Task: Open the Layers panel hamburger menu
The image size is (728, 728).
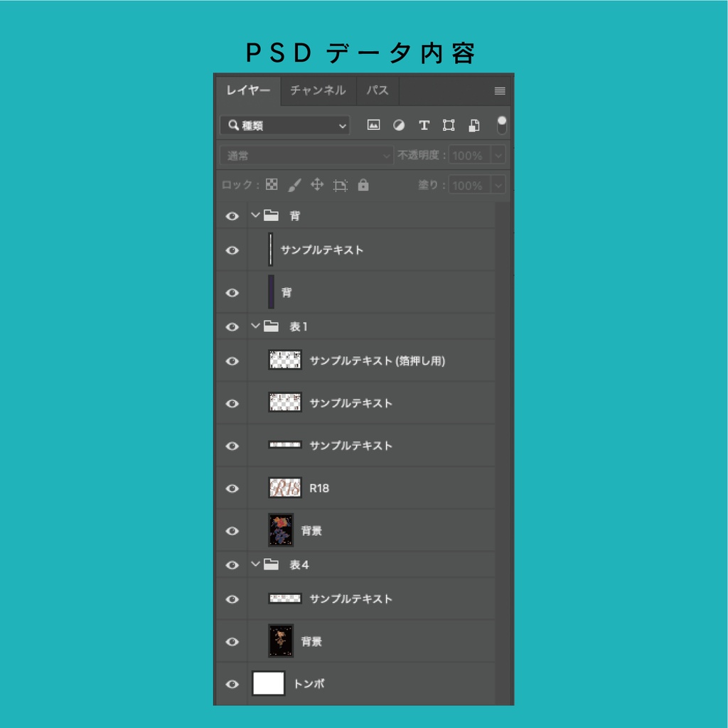Action: point(500,90)
